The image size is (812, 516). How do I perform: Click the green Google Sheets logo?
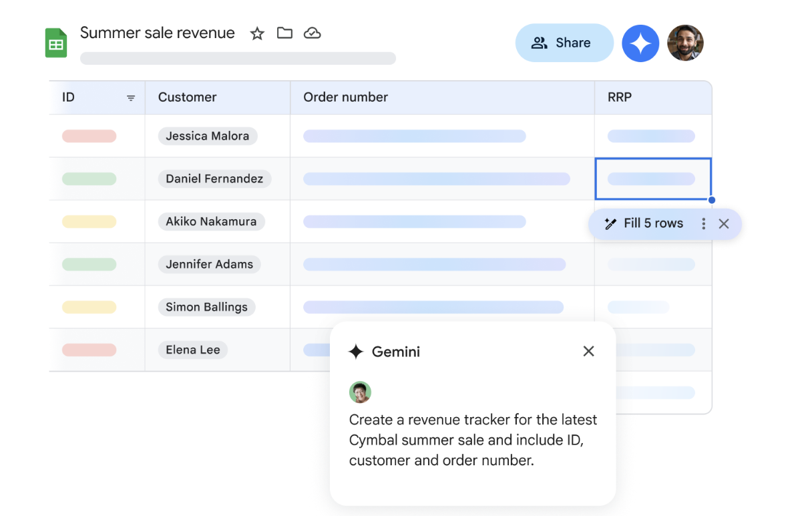(56, 43)
